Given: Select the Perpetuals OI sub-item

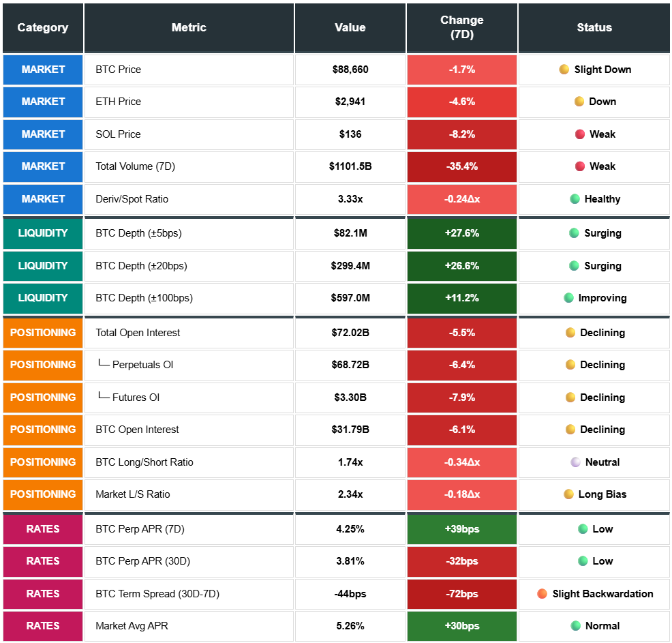Looking at the screenshot, I should point(142,365).
